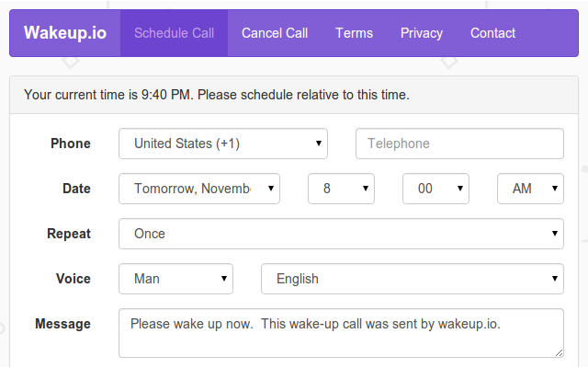Open the English language dropdown
The height and width of the screenshot is (368, 588).
[413, 279]
